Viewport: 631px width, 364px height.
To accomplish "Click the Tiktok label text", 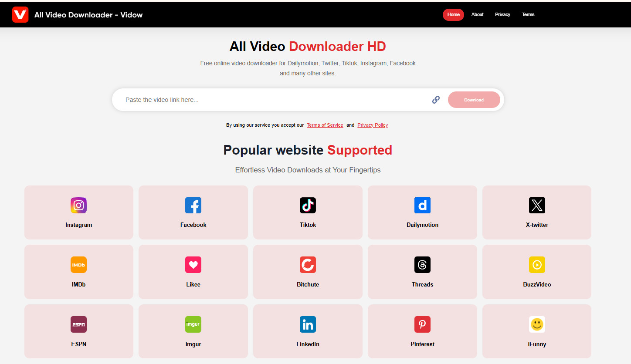I will coord(308,225).
